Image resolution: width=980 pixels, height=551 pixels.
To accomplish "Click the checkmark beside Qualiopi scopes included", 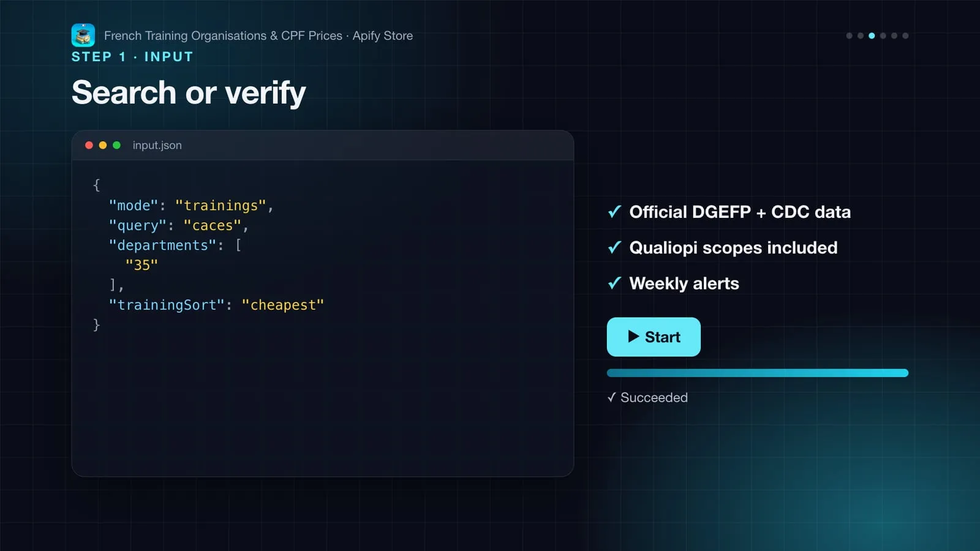I will 615,247.
